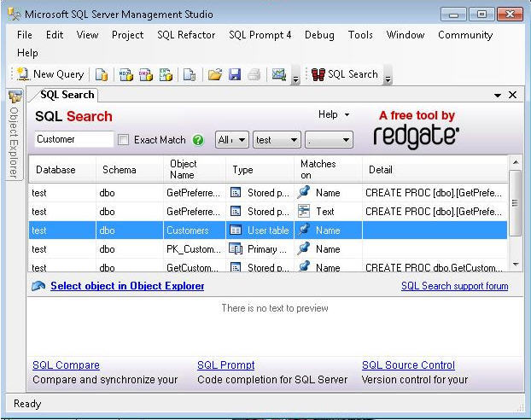Open the SQL Prompt 4 menu
The height and width of the screenshot is (420, 531).
click(260, 35)
